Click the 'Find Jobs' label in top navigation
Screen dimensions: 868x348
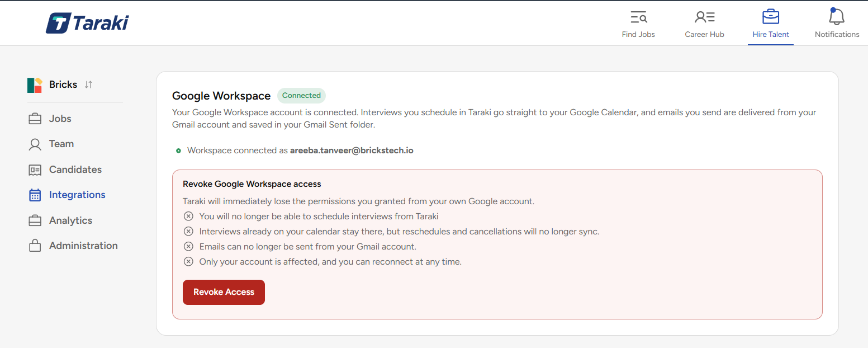click(x=638, y=35)
